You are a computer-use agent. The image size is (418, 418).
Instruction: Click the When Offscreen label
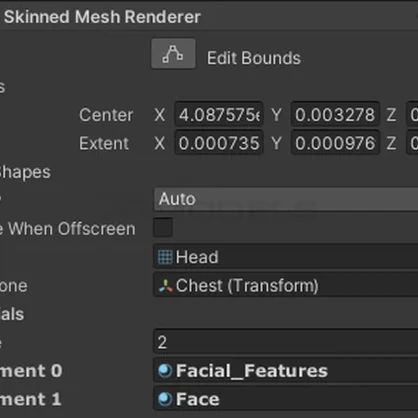(x=68, y=229)
